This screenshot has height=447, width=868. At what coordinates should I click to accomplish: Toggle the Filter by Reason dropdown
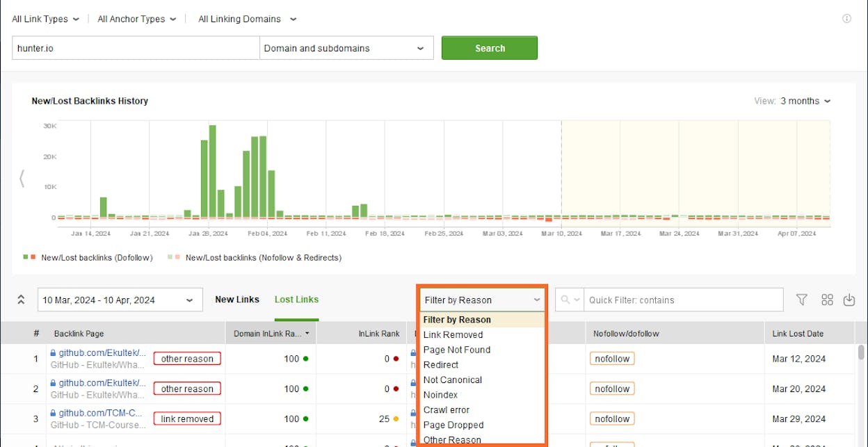click(x=482, y=300)
